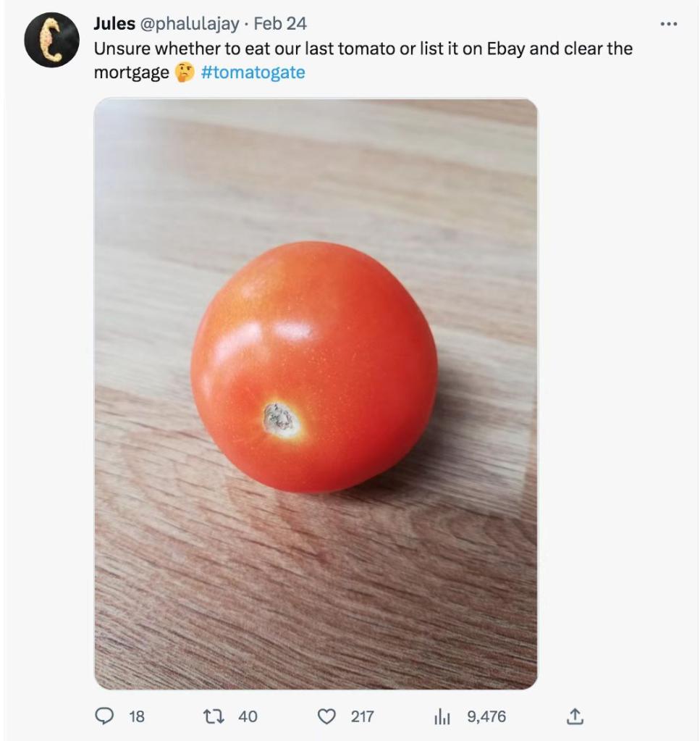Click the tomato's stem scar in the photo
The width and height of the screenshot is (700, 741).
[280, 419]
